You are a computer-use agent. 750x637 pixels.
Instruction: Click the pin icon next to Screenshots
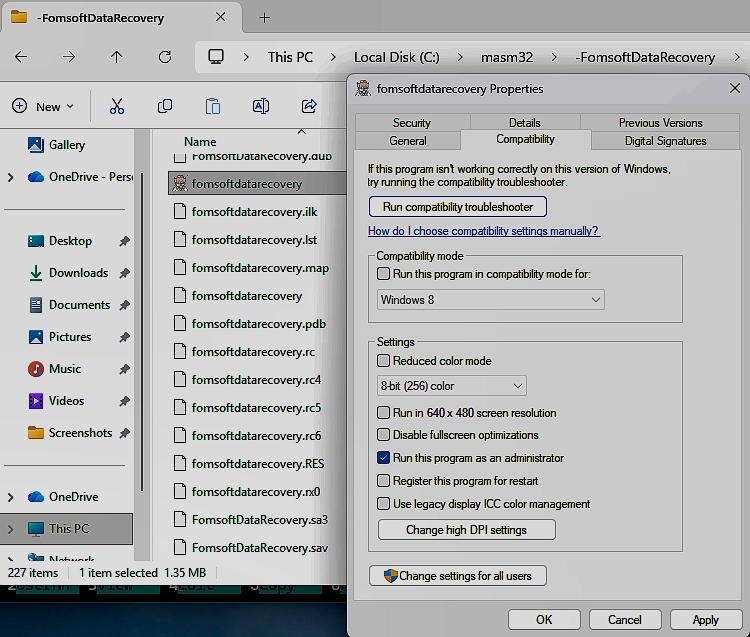pyautogui.click(x=124, y=433)
